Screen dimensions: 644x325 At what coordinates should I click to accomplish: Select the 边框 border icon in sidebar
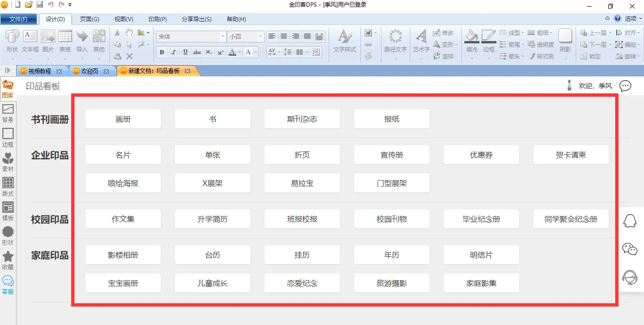pos(8,137)
